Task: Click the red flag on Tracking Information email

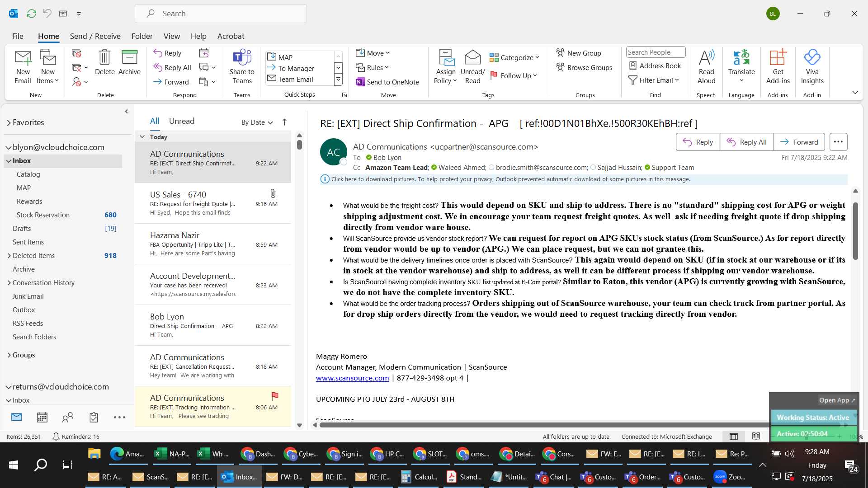Action: (x=274, y=396)
